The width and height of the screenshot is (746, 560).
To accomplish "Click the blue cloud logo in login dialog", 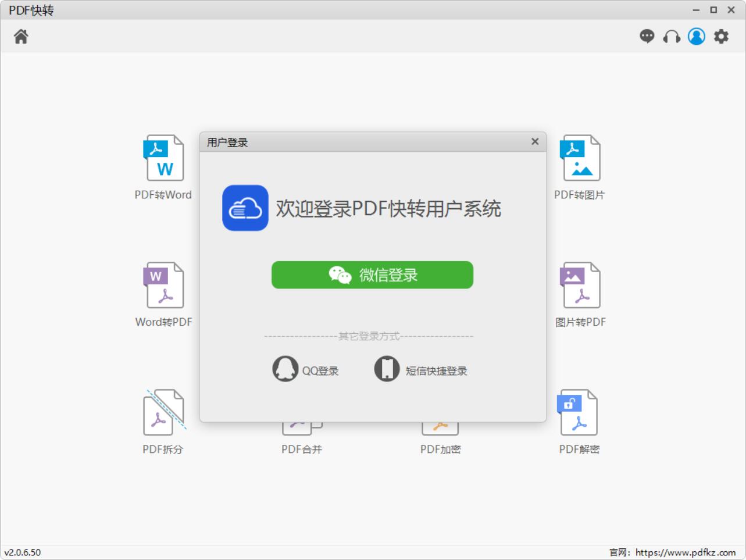I will (x=245, y=208).
